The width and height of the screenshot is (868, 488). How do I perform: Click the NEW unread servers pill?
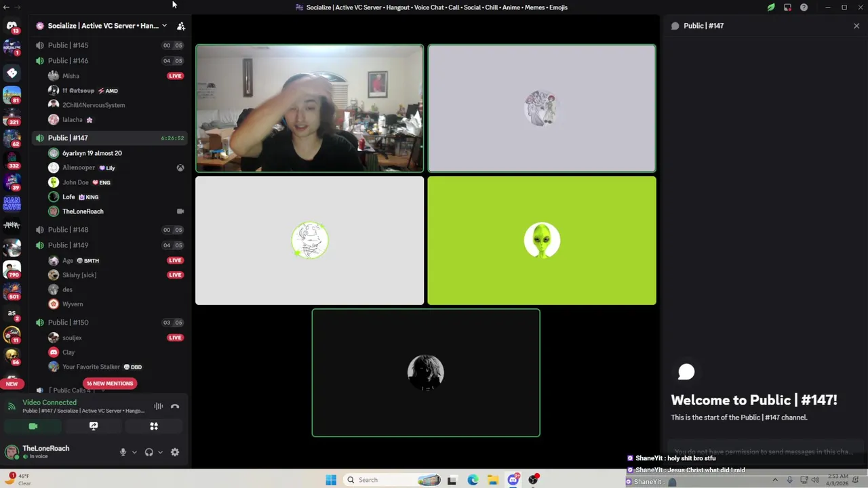pos(12,384)
